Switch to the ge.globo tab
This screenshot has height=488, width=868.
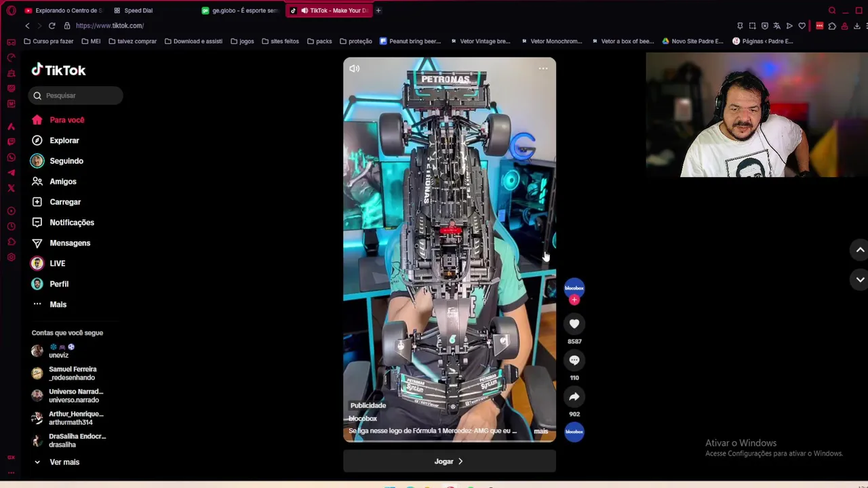240,10
